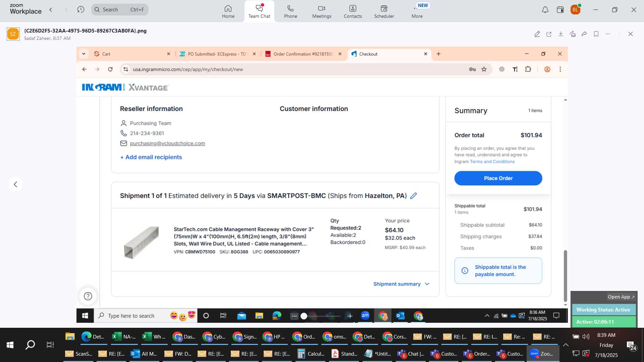644x362 pixels.
Task: Open image in new window icon
Action: [549, 34]
